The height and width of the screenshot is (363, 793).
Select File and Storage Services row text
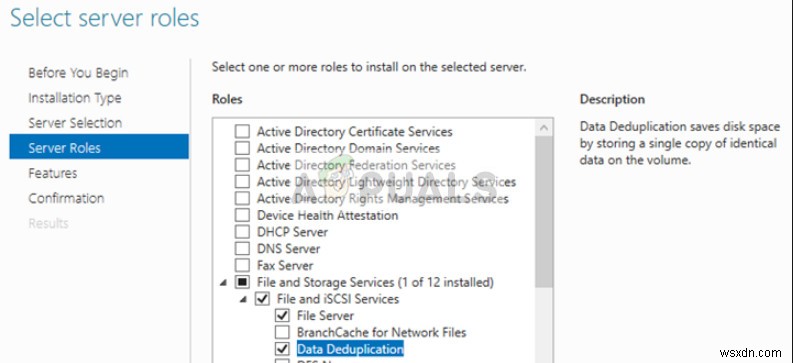(375, 282)
